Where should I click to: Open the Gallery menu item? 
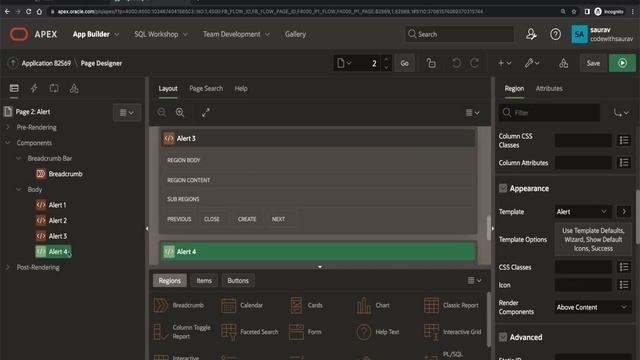(x=295, y=34)
